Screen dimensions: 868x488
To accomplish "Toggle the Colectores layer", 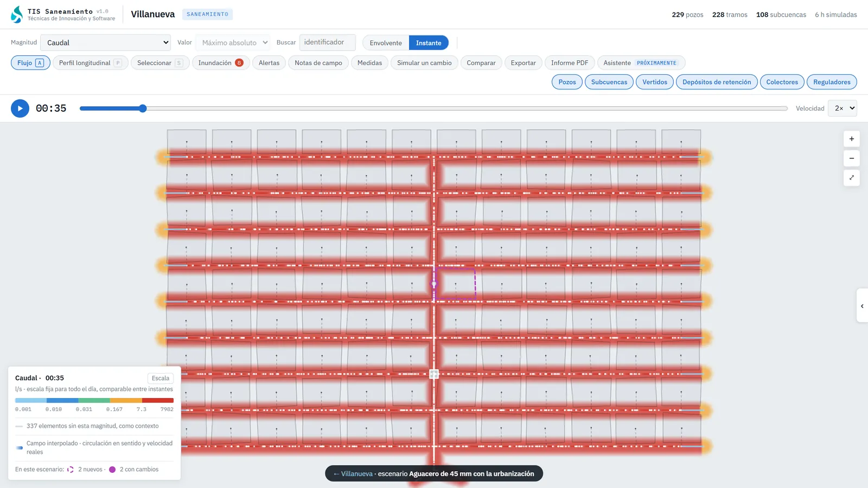I will pyautogui.click(x=782, y=82).
